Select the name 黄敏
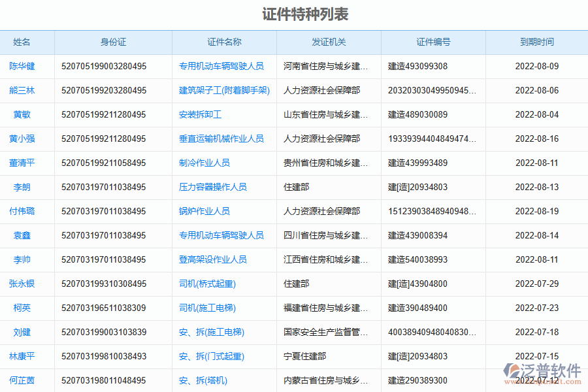Image resolution: width=588 pixels, height=392 pixels. click(22, 114)
